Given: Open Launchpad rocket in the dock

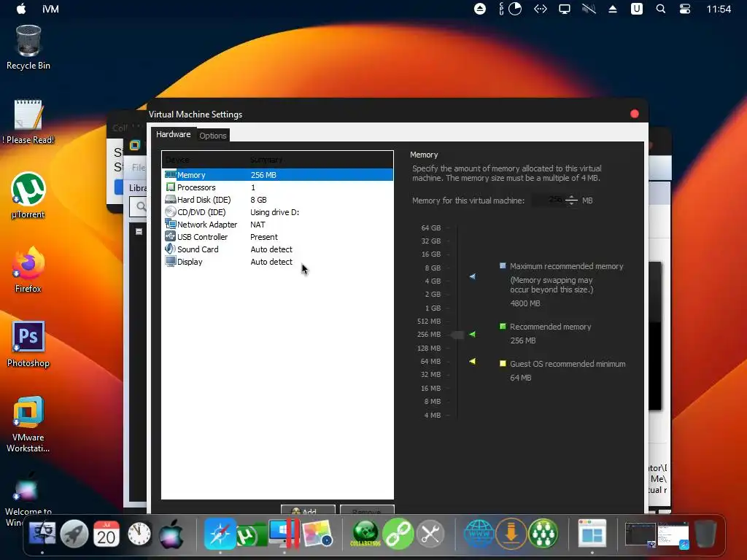Looking at the screenshot, I should (x=74, y=534).
